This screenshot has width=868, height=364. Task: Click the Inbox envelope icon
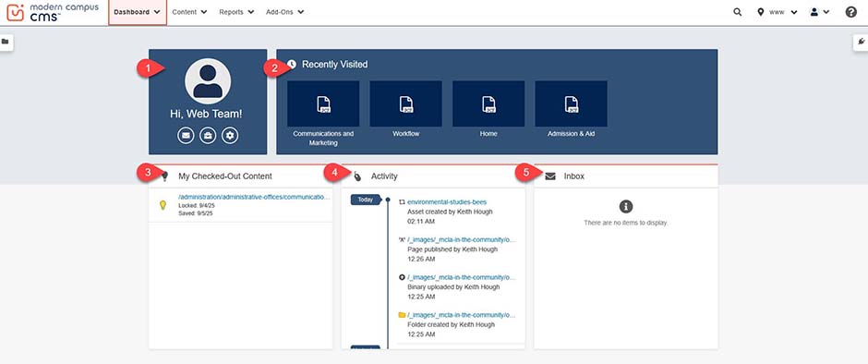(x=550, y=176)
